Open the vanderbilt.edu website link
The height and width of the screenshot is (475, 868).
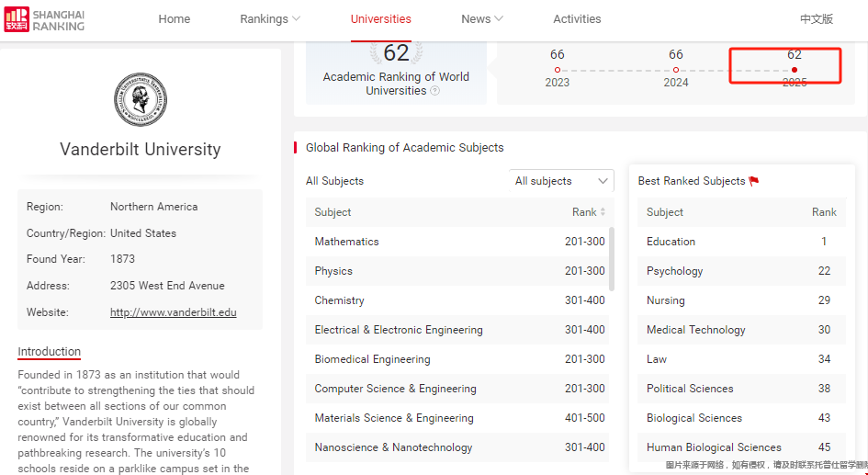coord(173,312)
